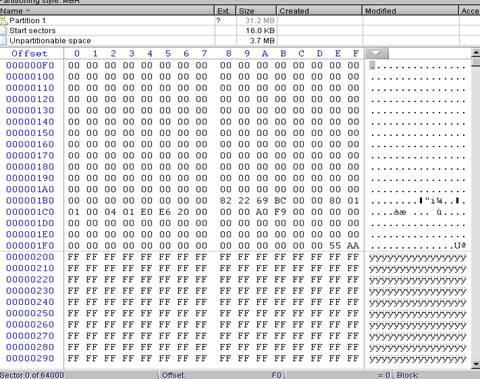This screenshot has height=379, width=480.
Task: Click the Start sectors file icon
Action: click(3, 31)
